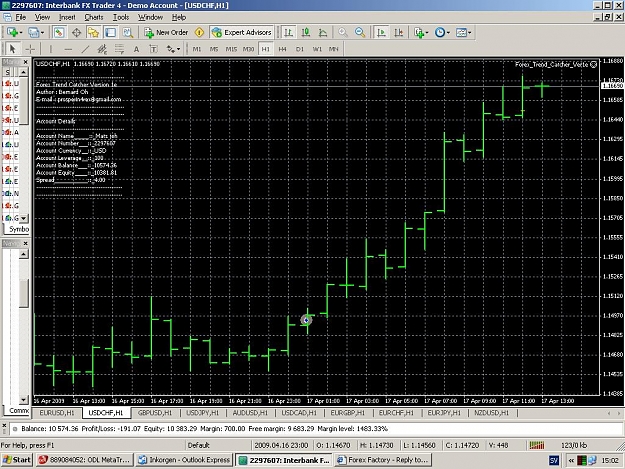Close the Terminal panel

point(4,426)
